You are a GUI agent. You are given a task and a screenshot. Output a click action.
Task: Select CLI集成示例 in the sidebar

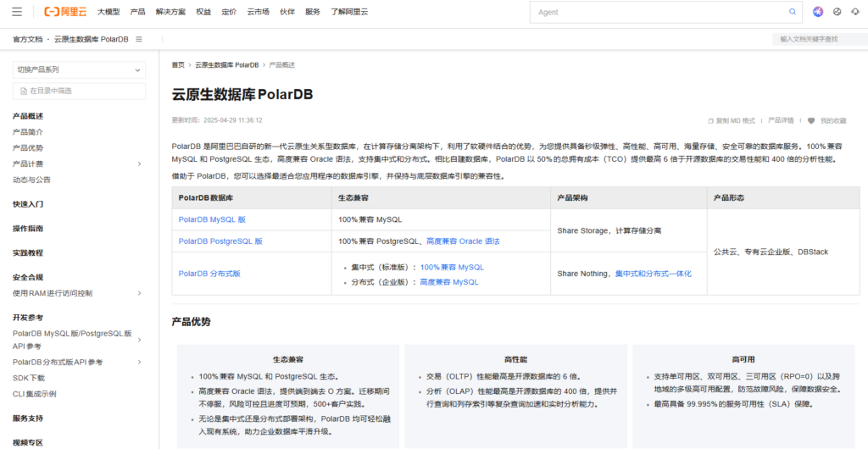tap(34, 394)
